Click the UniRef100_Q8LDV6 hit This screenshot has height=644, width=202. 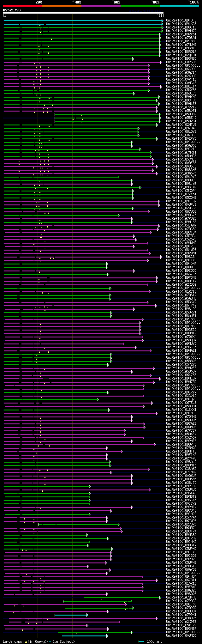(181, 132)
